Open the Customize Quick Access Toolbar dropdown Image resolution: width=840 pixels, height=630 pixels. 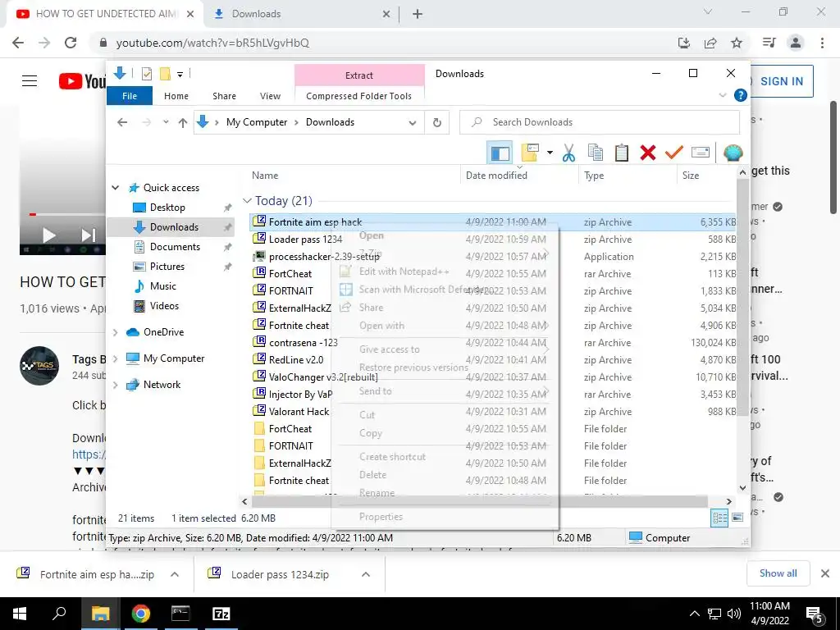(x=180, y=75)
